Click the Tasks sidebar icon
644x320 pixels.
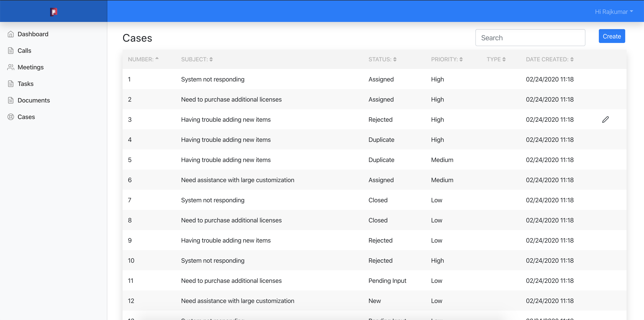coord(11,83)
